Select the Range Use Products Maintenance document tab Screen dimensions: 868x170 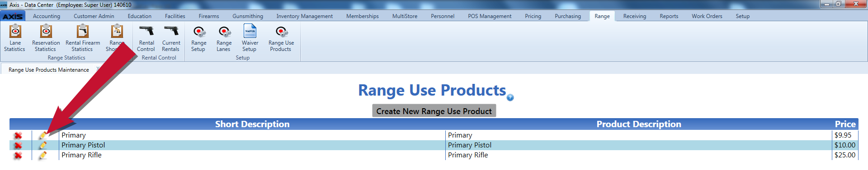(x=49, y=70)
